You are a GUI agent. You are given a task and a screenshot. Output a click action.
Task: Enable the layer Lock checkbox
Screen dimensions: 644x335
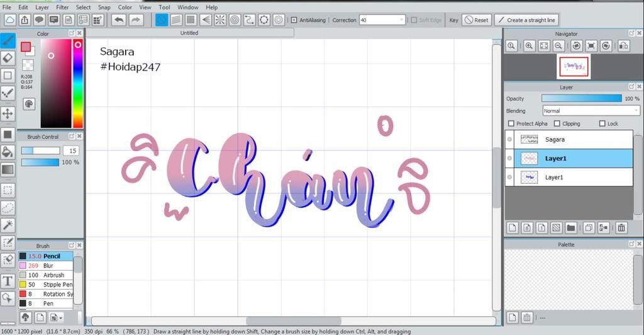602,123
